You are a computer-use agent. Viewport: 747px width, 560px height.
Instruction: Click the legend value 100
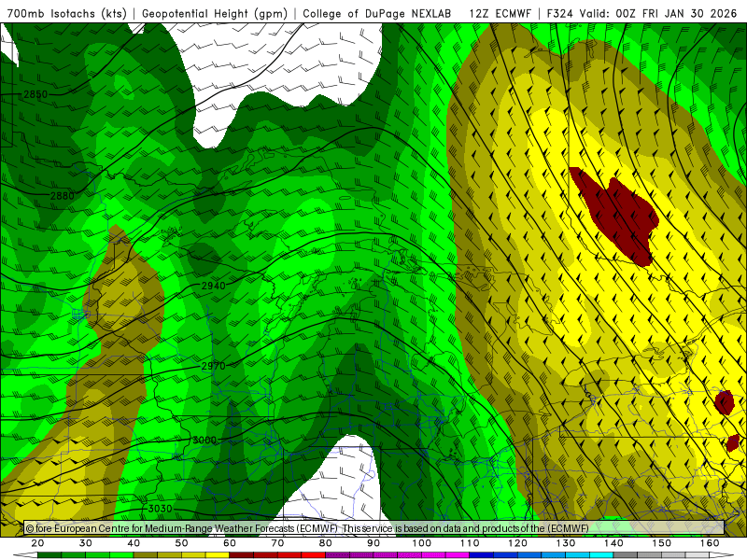tap(422, 543)
